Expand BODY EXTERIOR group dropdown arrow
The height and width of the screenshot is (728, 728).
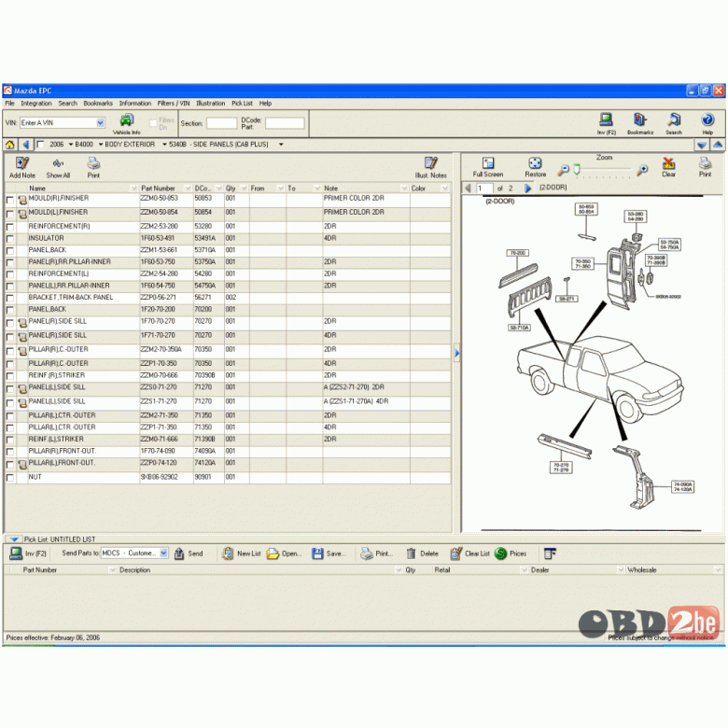(164, 145)
